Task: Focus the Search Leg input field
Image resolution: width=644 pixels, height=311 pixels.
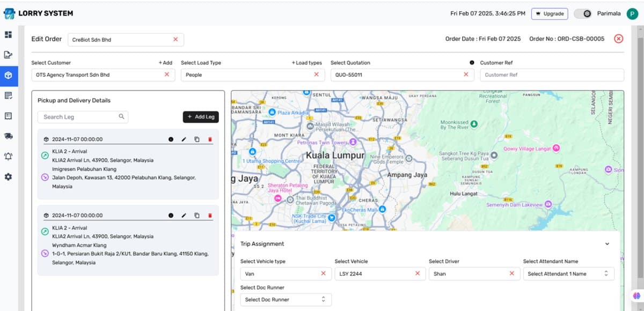Action: (x=83, y=117)
